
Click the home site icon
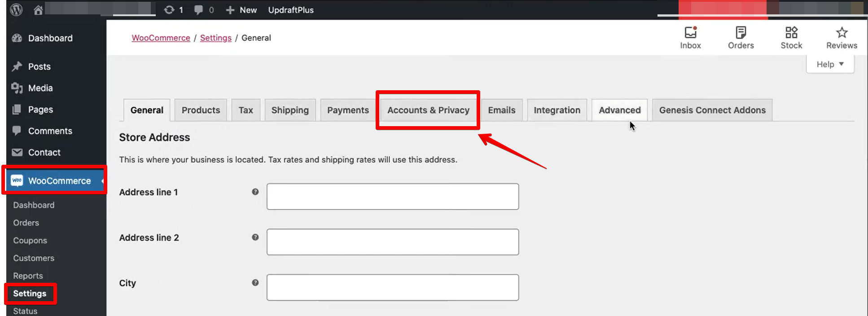click(38, 9)
